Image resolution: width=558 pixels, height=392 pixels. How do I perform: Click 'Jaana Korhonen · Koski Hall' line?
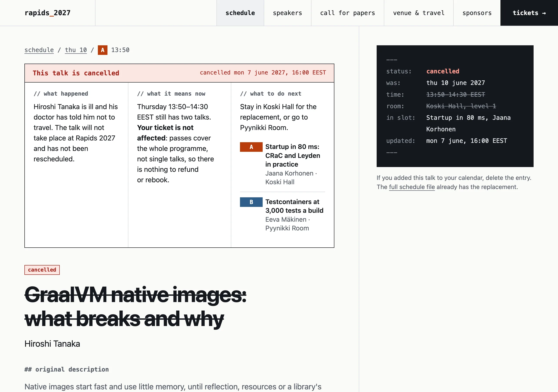291,177
